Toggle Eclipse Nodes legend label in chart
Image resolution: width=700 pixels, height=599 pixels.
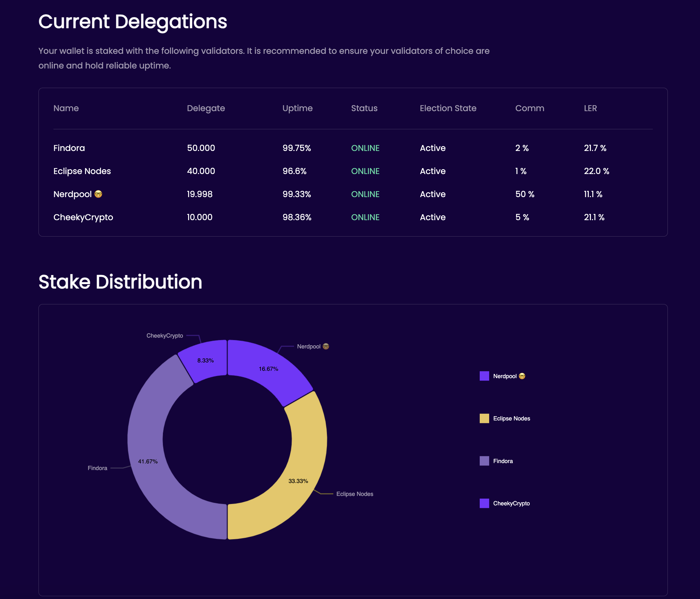[511, 418]
